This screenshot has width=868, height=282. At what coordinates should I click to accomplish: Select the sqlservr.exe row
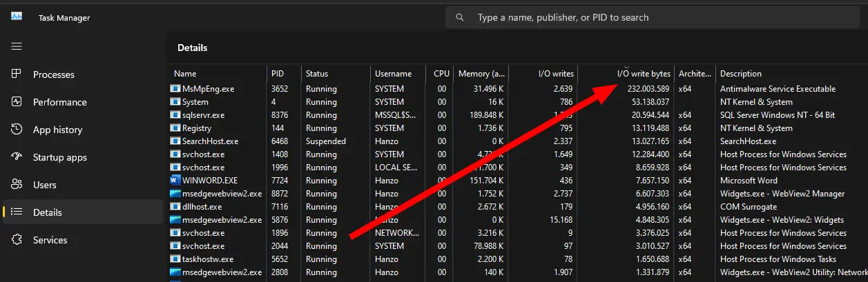[x=518, y=115]
